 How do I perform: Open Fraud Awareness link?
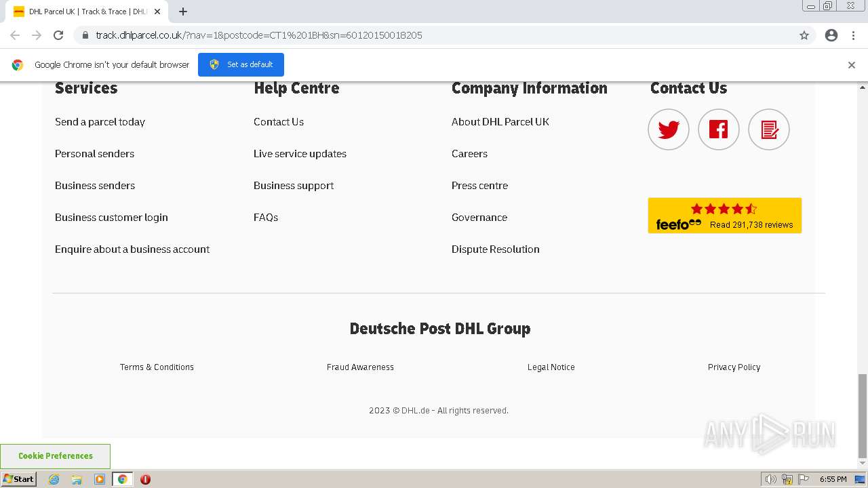pyautogui.click(x=360, y=367)
